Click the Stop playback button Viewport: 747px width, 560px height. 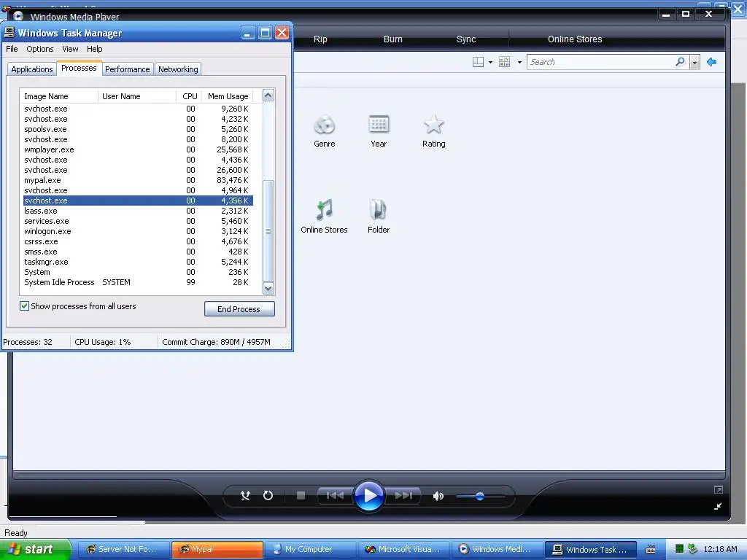(x=301, y=496)
